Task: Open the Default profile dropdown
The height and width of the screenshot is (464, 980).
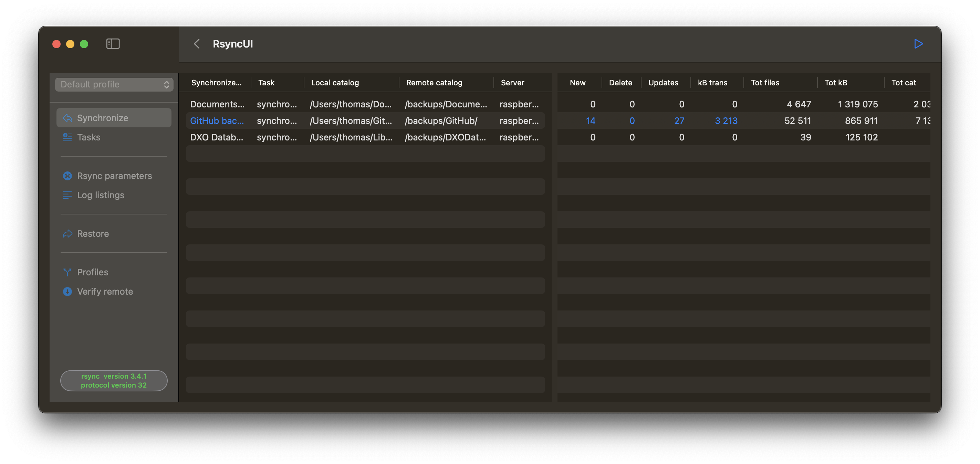Action: [x=114, y=84]
